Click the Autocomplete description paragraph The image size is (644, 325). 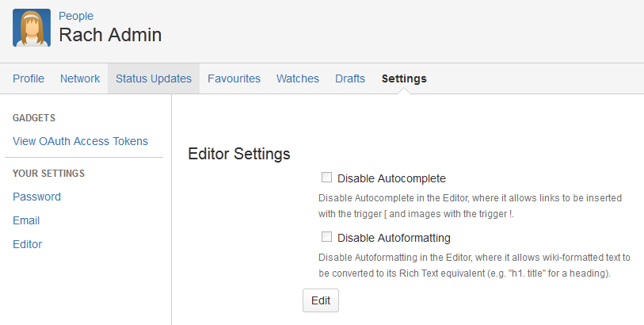coord(470,206)
